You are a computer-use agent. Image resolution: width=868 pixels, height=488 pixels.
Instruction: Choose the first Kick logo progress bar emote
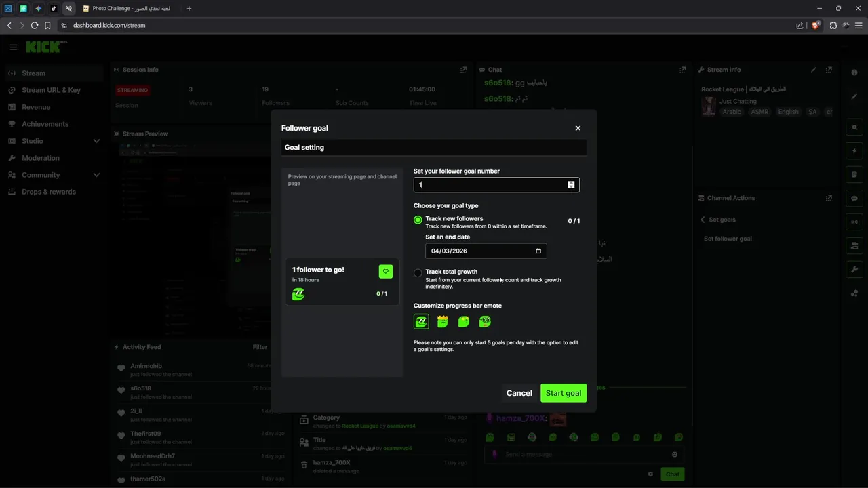coord(421,321)
